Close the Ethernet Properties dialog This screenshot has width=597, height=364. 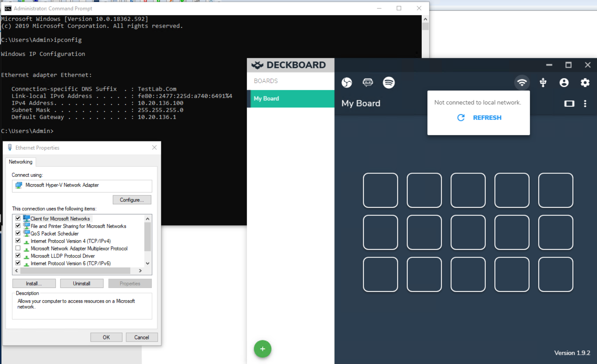coord(154,147)
